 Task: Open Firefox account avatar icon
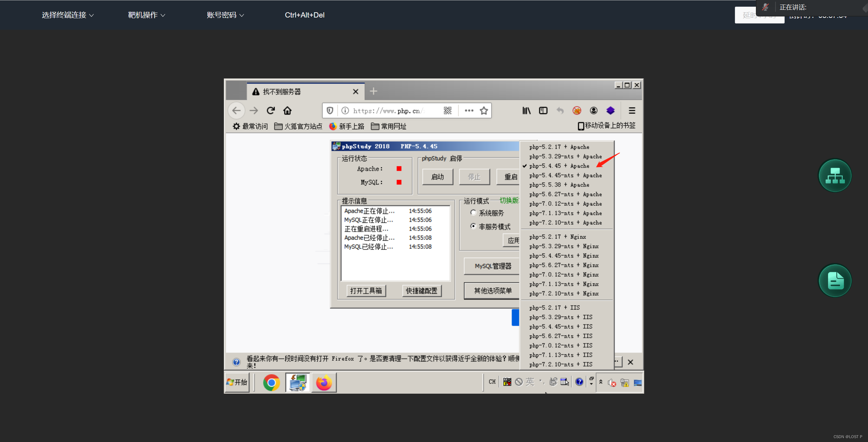(594, 111)
